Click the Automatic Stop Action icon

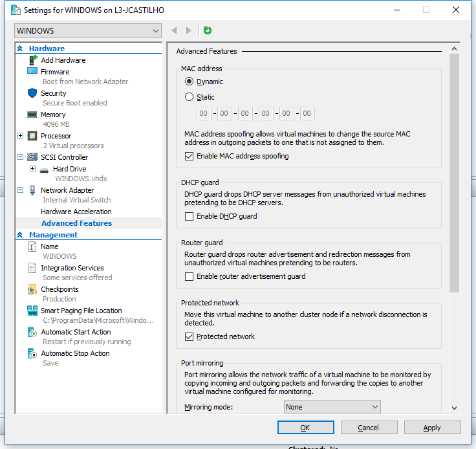[32, 353]
